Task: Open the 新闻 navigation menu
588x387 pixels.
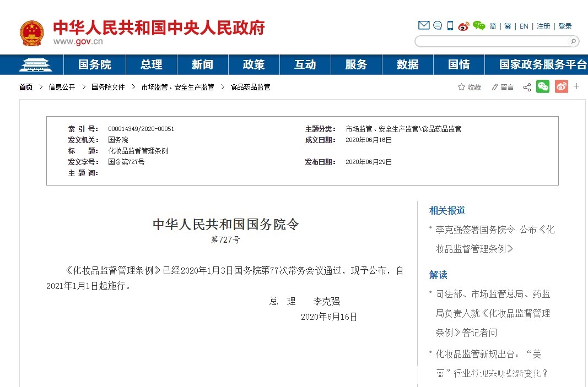Action: [x=202, y=65]
